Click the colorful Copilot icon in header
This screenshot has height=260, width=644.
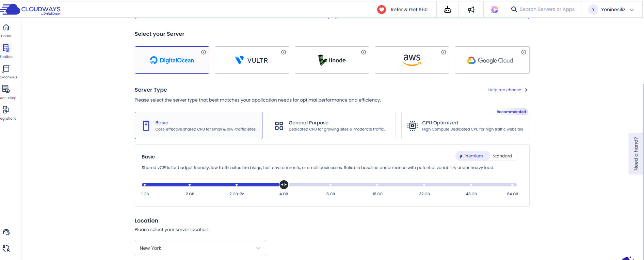point(495,10)
